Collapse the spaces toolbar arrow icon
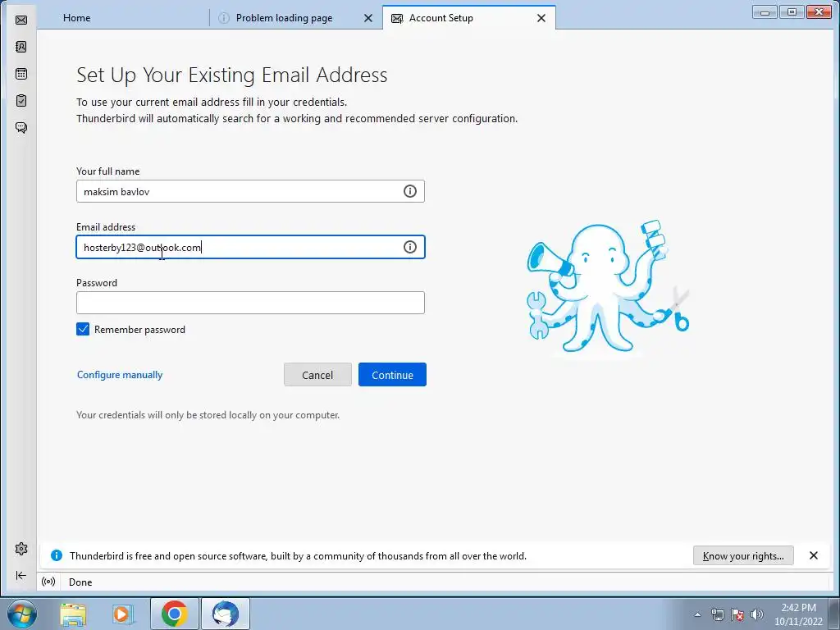 pyautogui.click(x=21, y=575)
